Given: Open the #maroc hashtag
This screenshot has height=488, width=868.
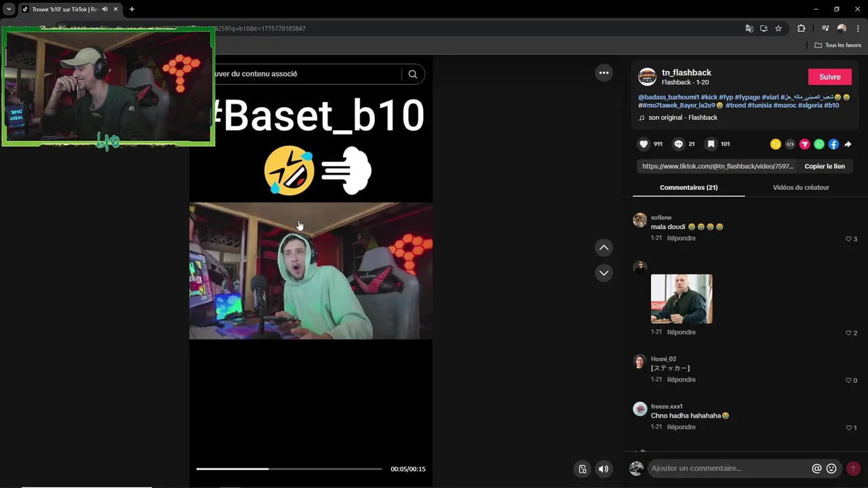Looking at the screenshot, I should click(x=785, y=105).
